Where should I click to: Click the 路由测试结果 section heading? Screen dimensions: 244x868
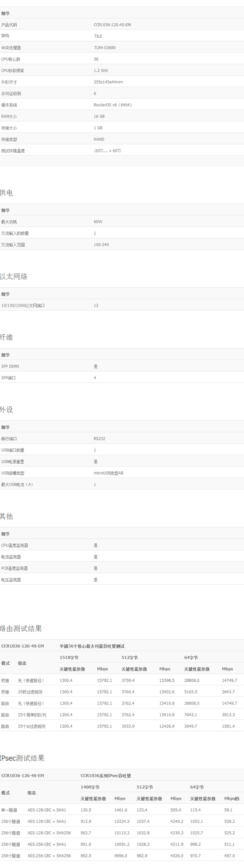click(x=21, y=628)
